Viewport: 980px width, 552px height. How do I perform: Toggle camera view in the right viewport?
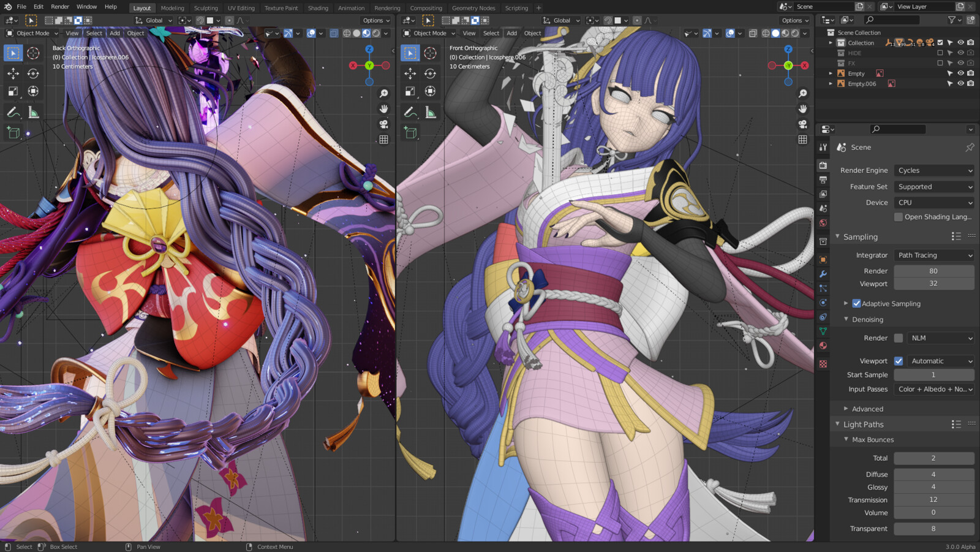point(802,124)
